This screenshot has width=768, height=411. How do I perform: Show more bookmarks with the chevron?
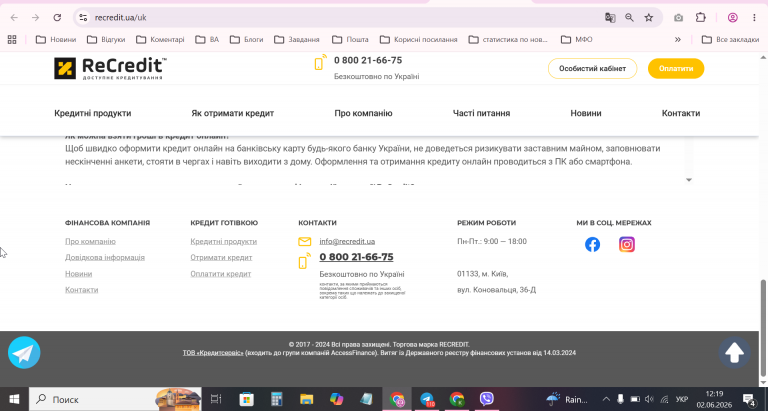[x=678, y=39]
